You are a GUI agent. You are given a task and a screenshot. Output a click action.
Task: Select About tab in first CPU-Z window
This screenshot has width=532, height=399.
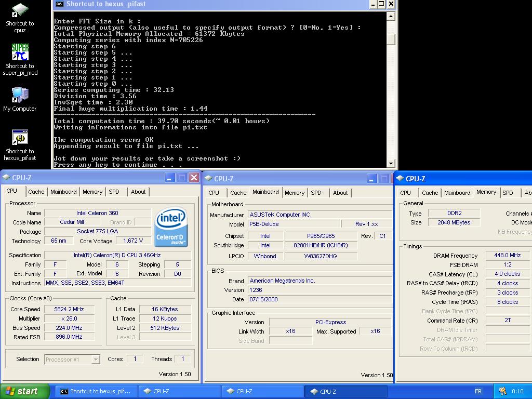[138, 192]
